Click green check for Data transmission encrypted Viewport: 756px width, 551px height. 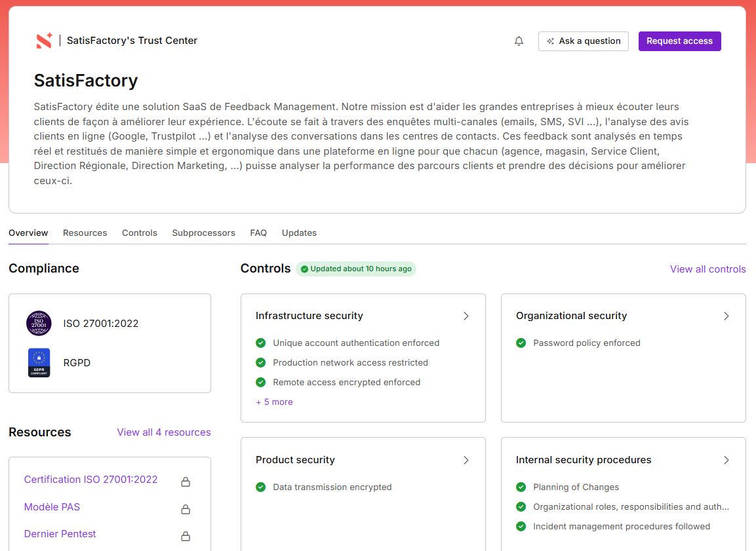(261, 487)
